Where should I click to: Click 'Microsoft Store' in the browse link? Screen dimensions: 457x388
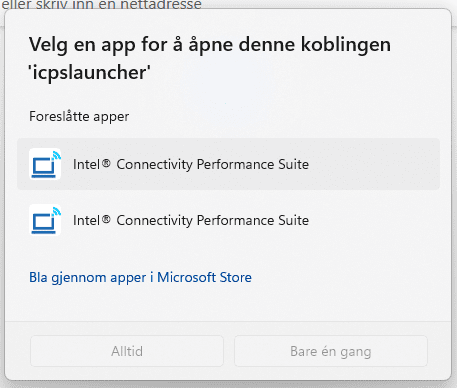[x=204, y=277]
